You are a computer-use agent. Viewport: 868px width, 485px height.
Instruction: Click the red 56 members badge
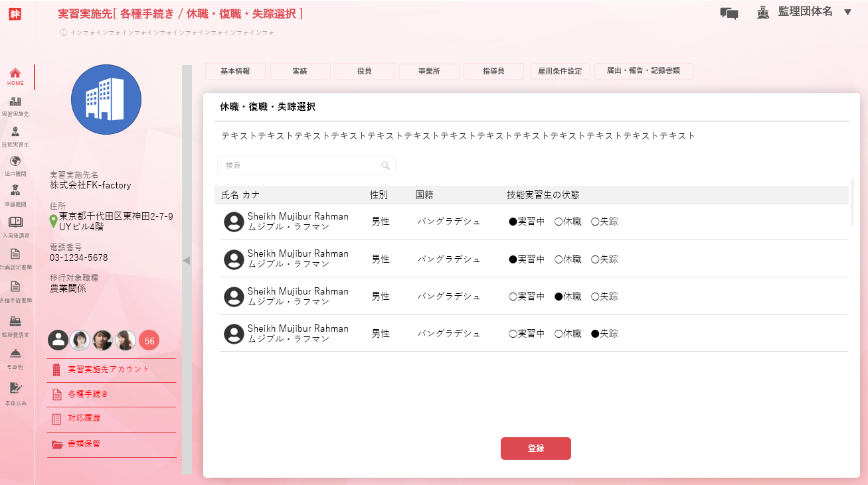coord(149,341)
